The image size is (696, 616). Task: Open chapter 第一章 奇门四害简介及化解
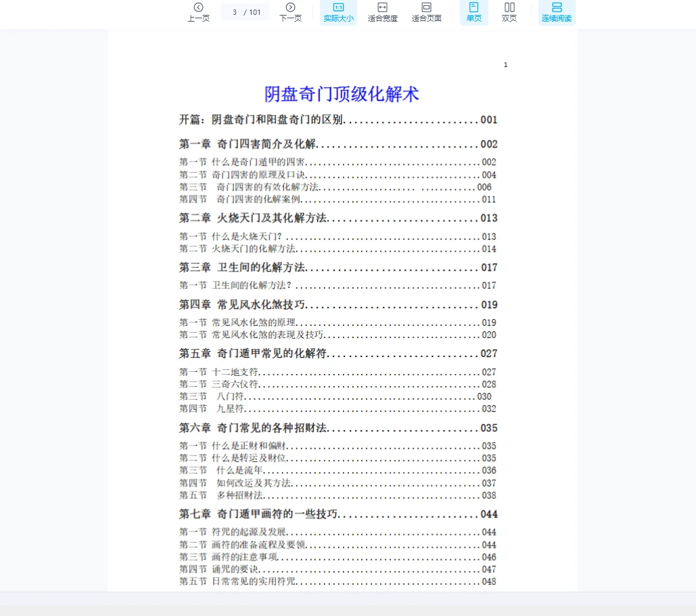click(x=338, y=144)
